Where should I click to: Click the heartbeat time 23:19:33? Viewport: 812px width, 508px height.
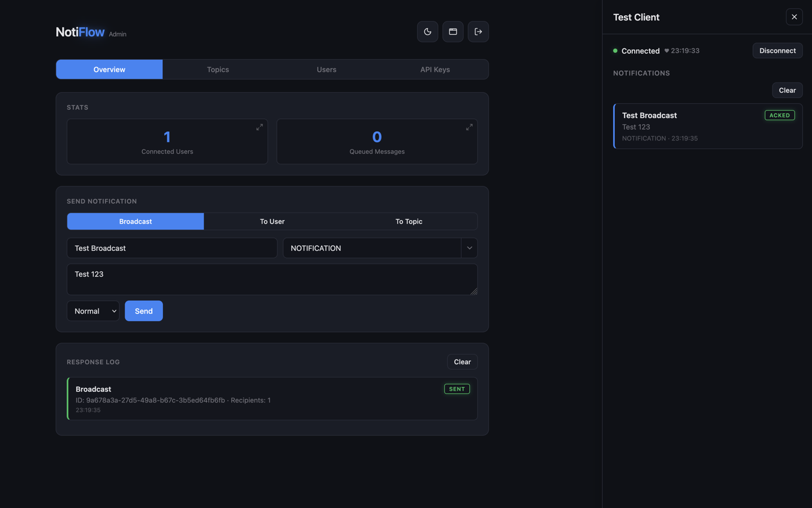point(685,51)
